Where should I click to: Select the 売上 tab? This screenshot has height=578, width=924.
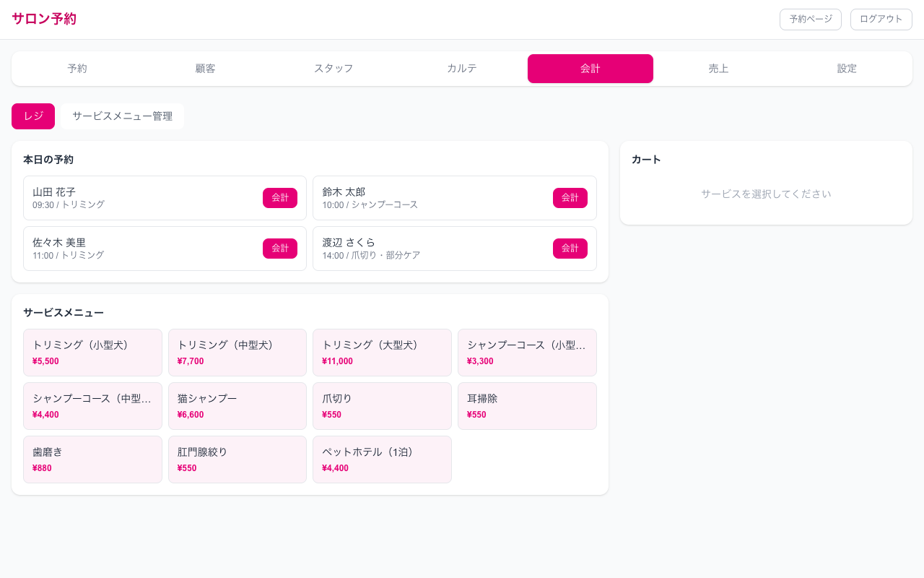click(x=718, y=69)
